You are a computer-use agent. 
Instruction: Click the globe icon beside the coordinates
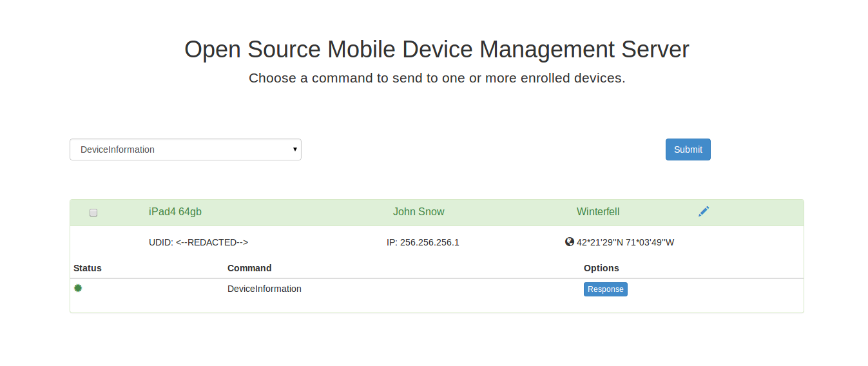(x=569, y=242)
